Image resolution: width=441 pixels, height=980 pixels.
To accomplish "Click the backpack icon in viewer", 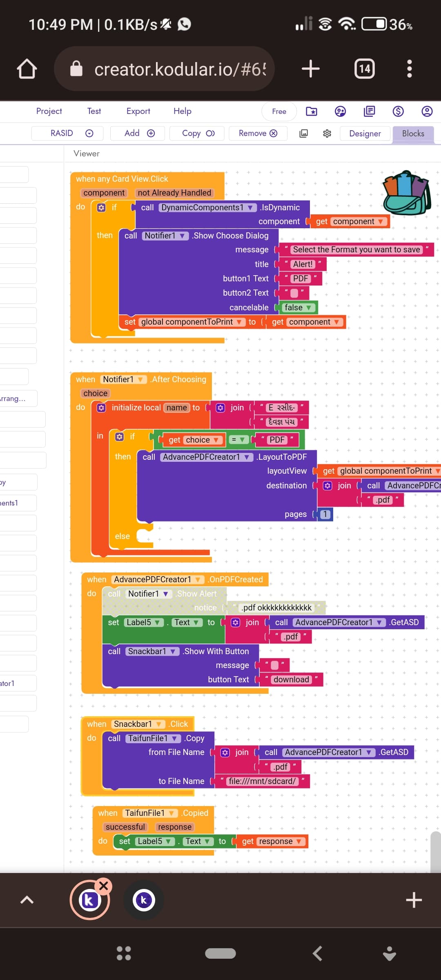I will point(407,193).
